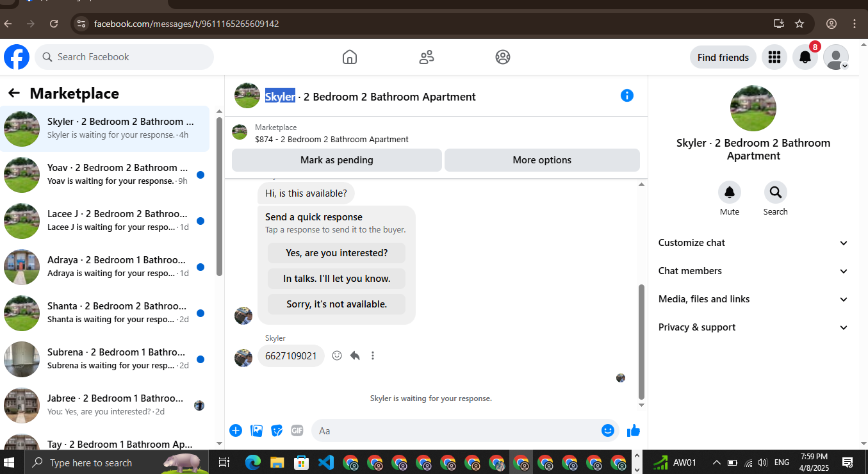Send quick response Sorry, it's not available.
Screen dimensions: 868x474
pyautogui.click(x=337, y=304)
